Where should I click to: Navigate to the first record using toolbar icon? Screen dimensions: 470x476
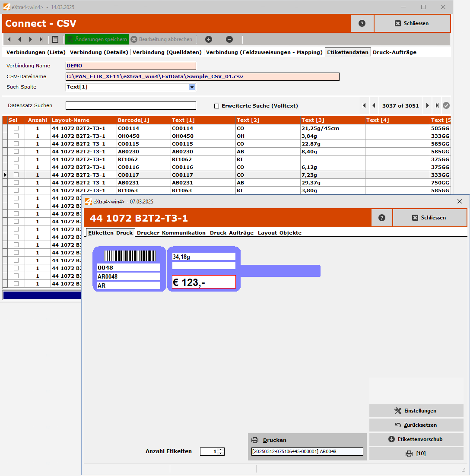click(x=9, y=39)
